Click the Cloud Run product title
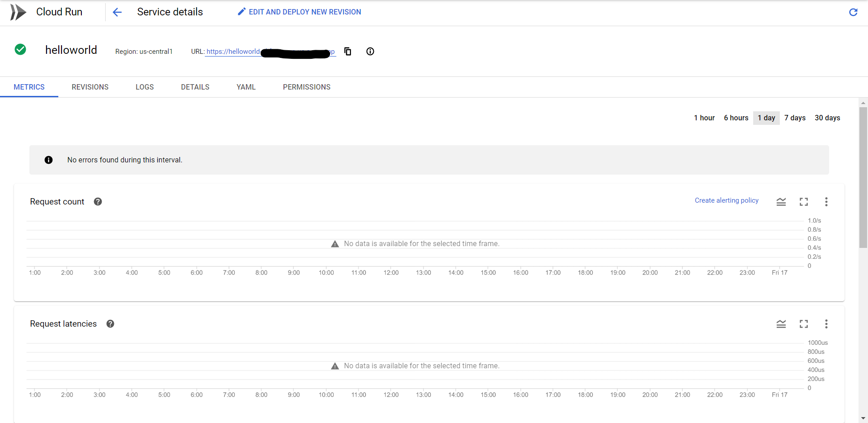The image size is (868, 423). click(59, 12)
